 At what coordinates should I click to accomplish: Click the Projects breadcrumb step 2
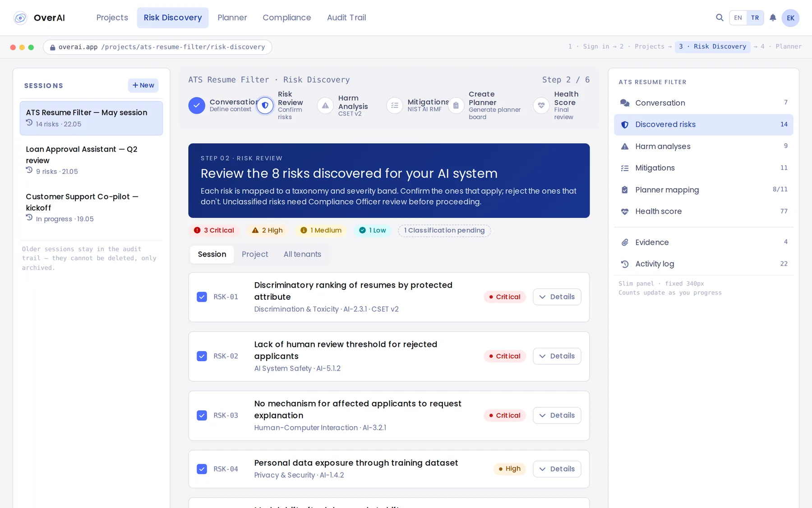point(642,47)
